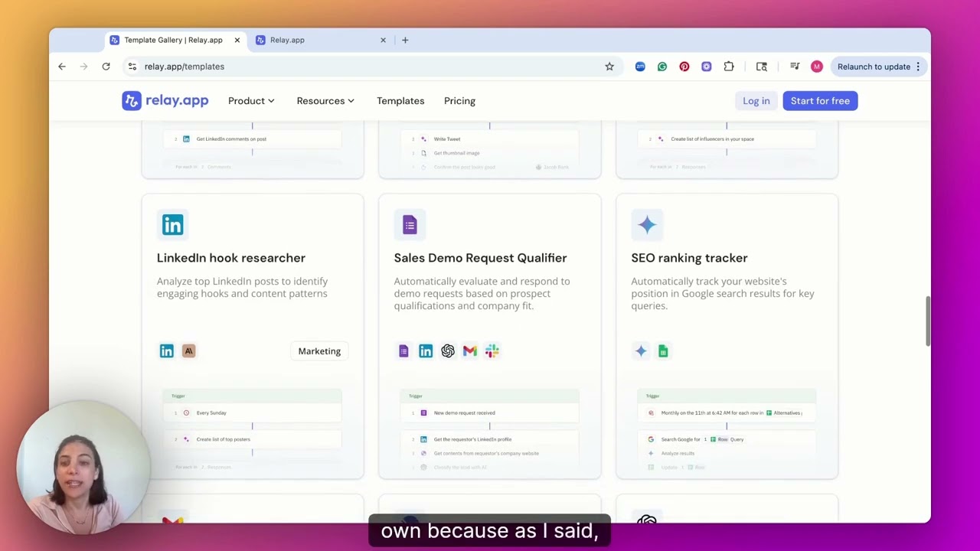Bookmark this page with the star icon
Viewport: 980px width, 551px height.
[609, 67]
